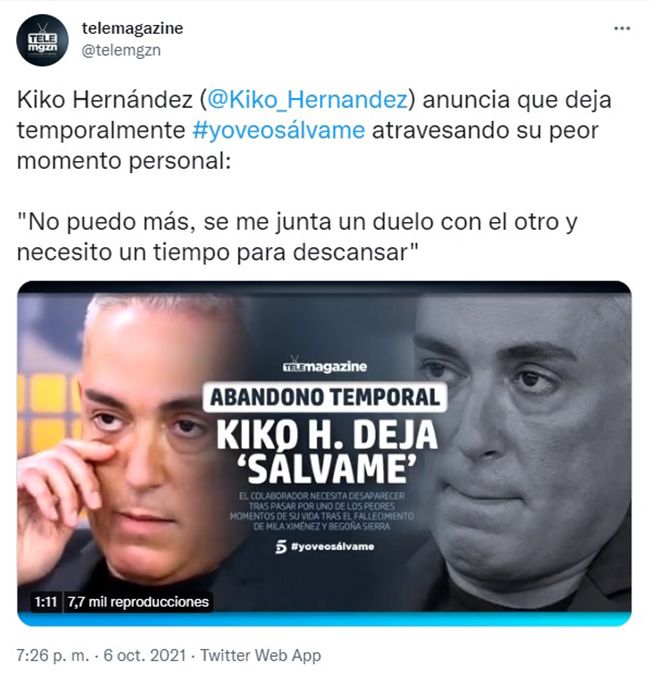This screenshot has height=673, width=650.
Task: Open the telemagazine display name
Action: point(132,28)
